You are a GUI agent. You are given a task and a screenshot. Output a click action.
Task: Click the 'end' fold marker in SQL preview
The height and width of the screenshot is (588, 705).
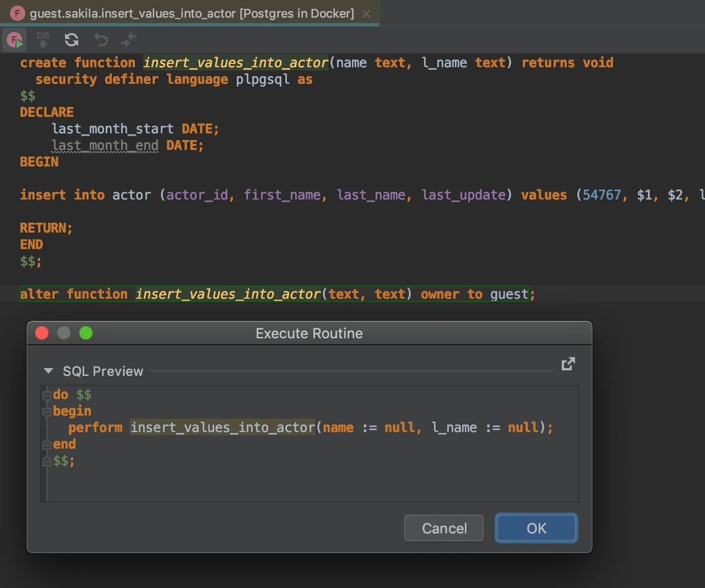coord(47,444)
